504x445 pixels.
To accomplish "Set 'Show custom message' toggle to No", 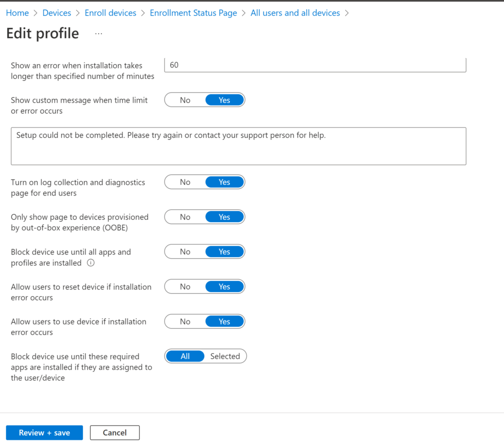I will tap(185, 100).
